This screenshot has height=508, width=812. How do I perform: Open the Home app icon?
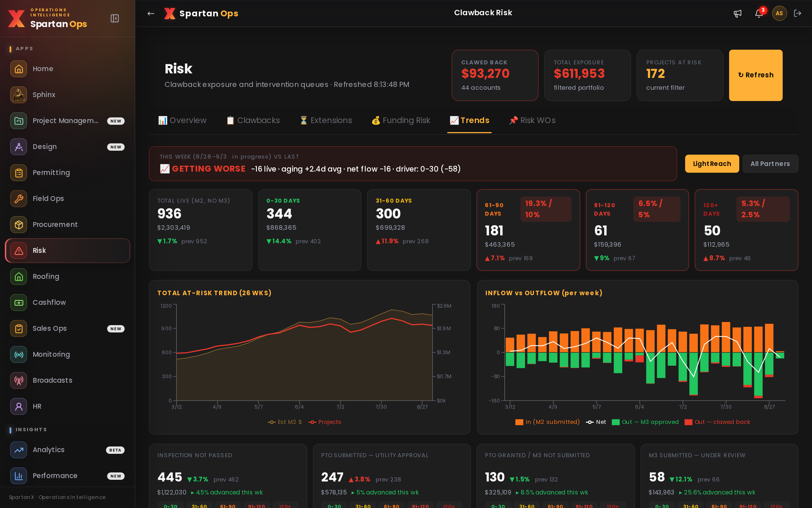pyautogui.click(x=19, y=69)
